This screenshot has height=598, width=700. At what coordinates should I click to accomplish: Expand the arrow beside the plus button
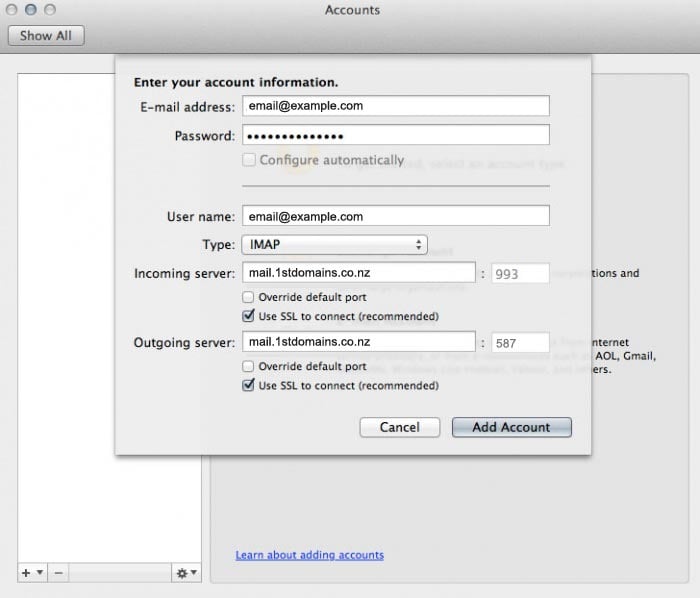tap(39, 573)
